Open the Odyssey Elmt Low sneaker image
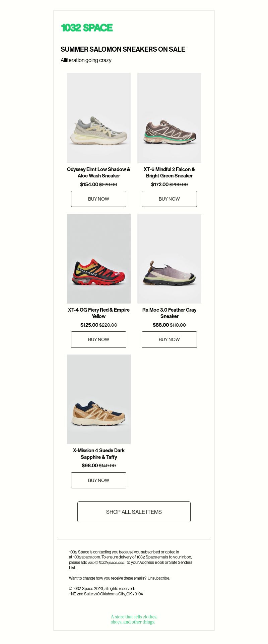Screen dimensions: 268x644 point(98,118)
